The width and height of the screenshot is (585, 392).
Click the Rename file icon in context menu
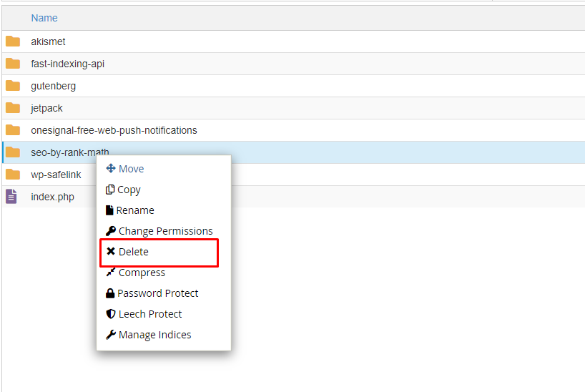coord(109,210)
